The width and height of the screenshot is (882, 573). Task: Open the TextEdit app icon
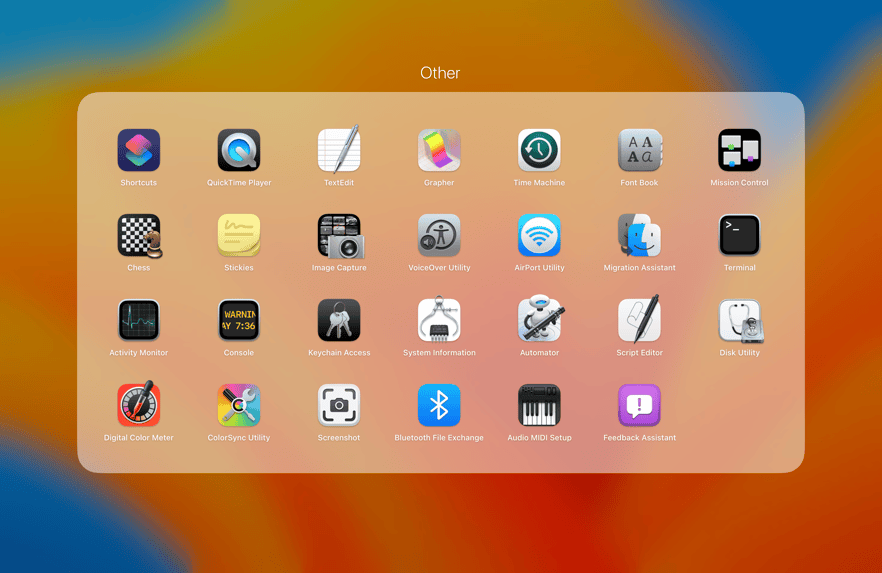(x=339, y=150)
